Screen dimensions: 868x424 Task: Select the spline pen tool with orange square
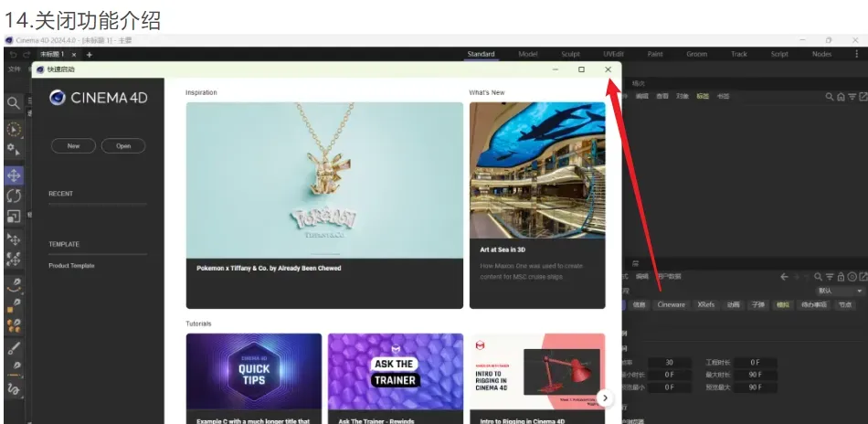point(14,305)
